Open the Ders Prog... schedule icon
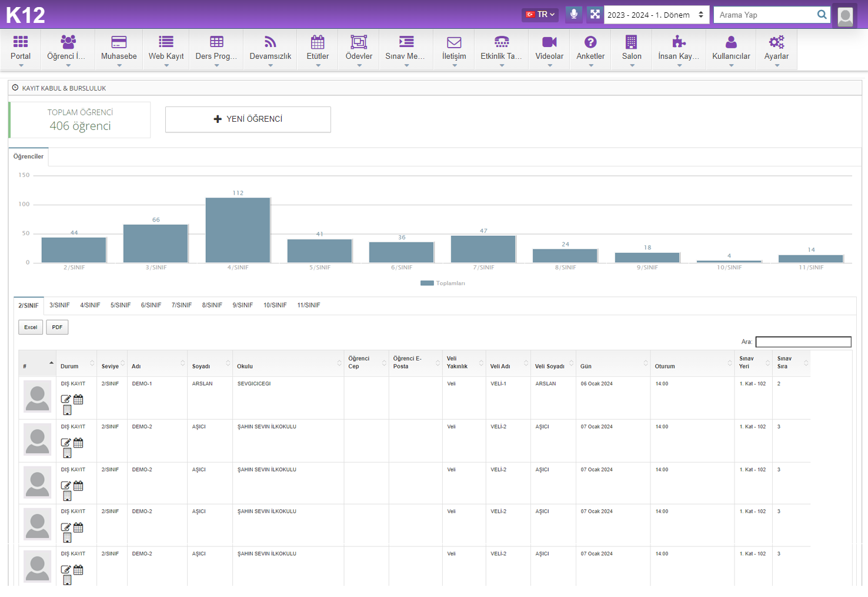 [216, 42]
